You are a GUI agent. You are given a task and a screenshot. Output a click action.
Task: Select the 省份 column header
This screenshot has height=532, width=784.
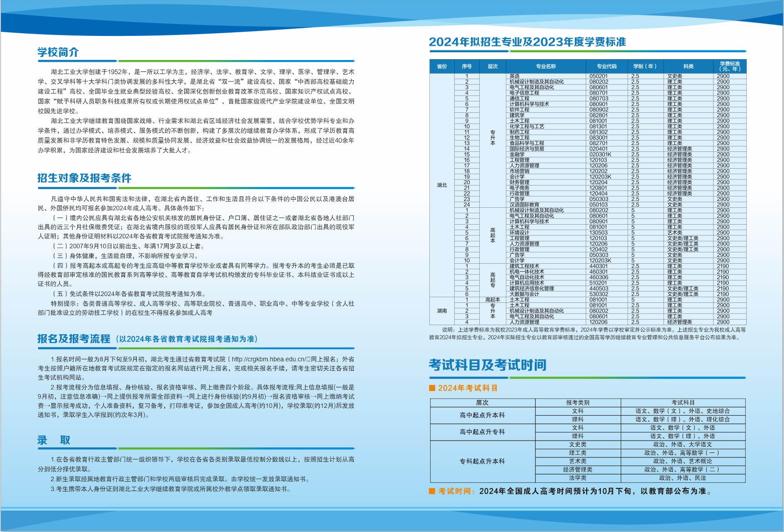click(442, 66)
